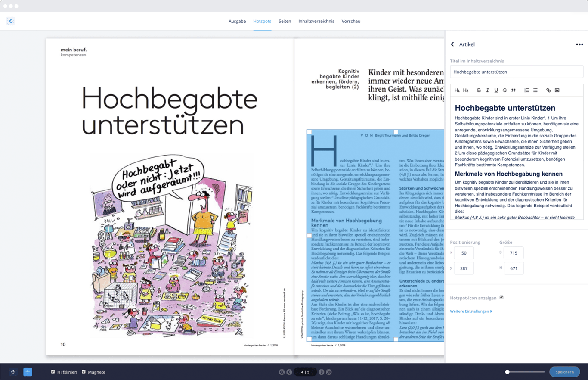Add a new hotspot with the plus button
588x380 pixels.
[28, 372]
